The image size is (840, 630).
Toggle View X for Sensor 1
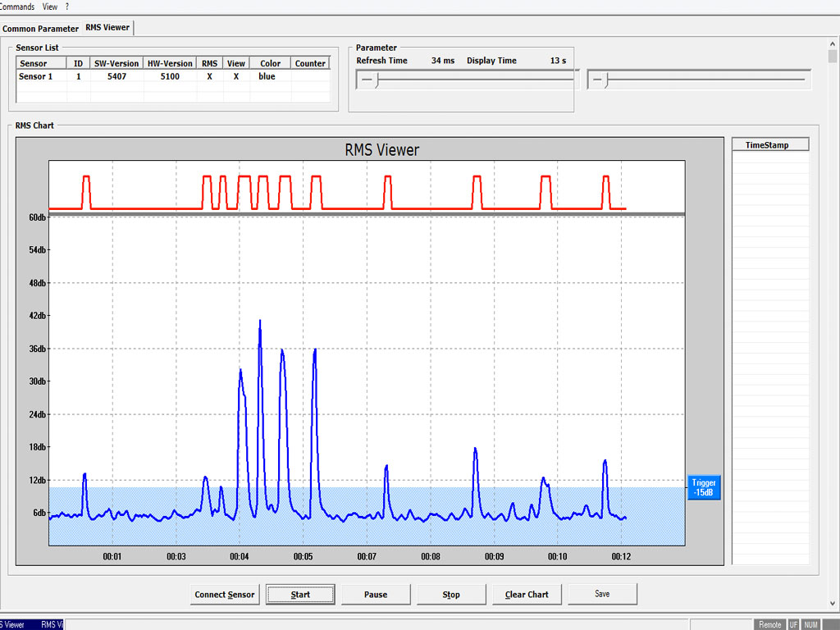(x=235, y=76)
